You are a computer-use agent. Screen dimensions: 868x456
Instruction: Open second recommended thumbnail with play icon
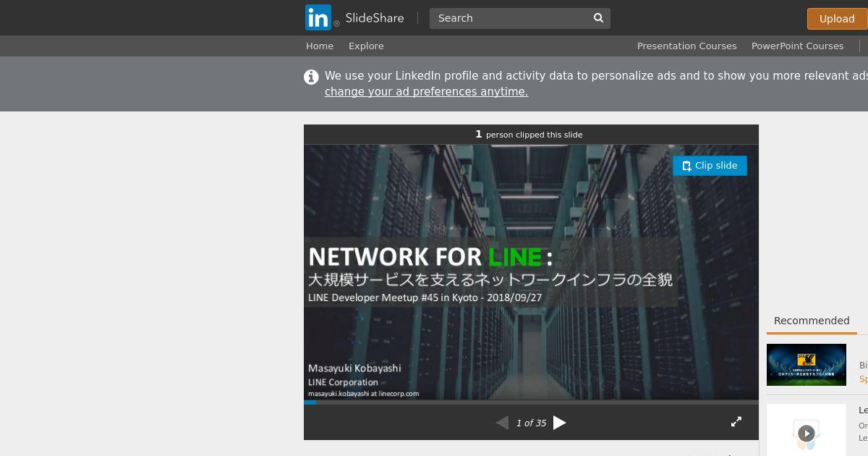click(x=807, y=430)
